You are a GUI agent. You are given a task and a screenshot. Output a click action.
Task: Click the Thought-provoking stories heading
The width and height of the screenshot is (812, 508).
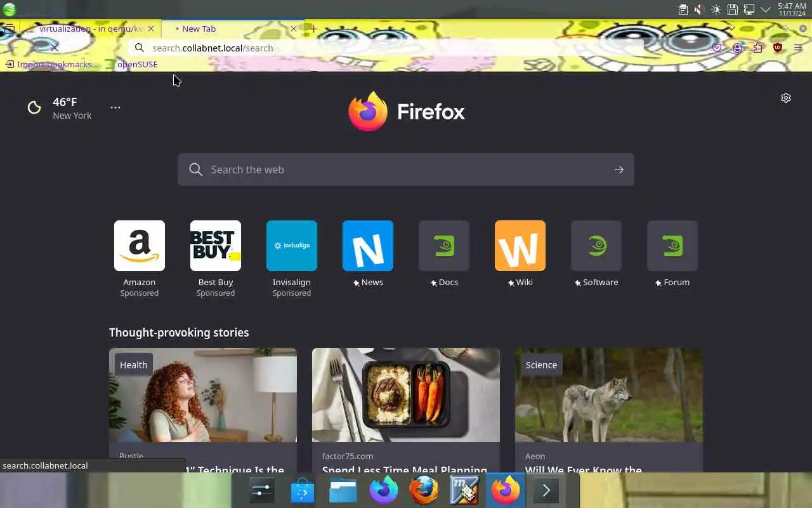tap(179, 332)
